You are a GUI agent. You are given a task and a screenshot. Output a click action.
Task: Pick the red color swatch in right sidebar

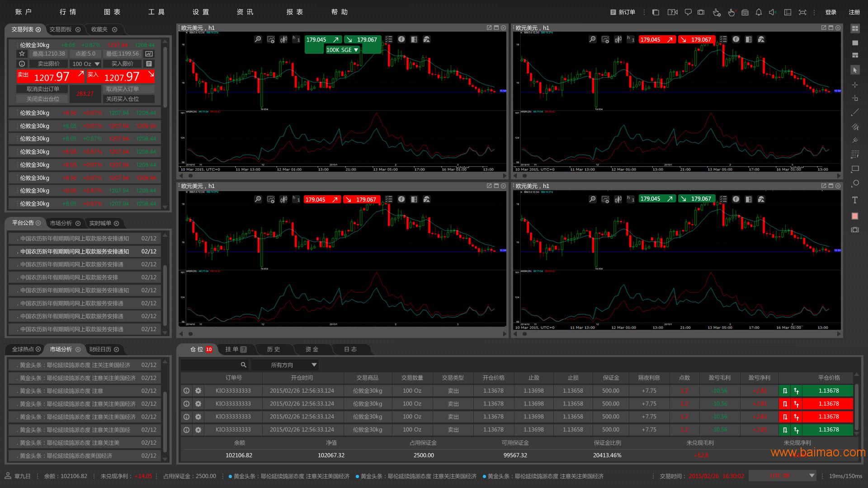(x=854, y=216)
